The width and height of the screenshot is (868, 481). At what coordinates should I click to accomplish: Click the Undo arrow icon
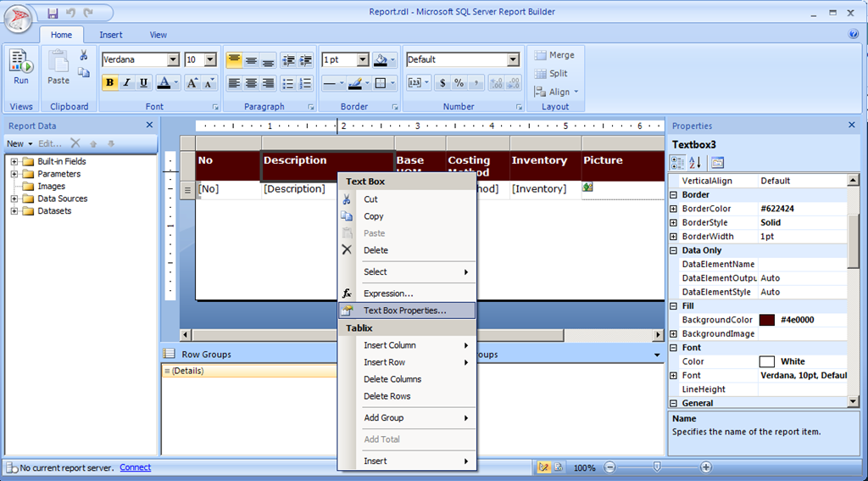[x=70, y=12]
